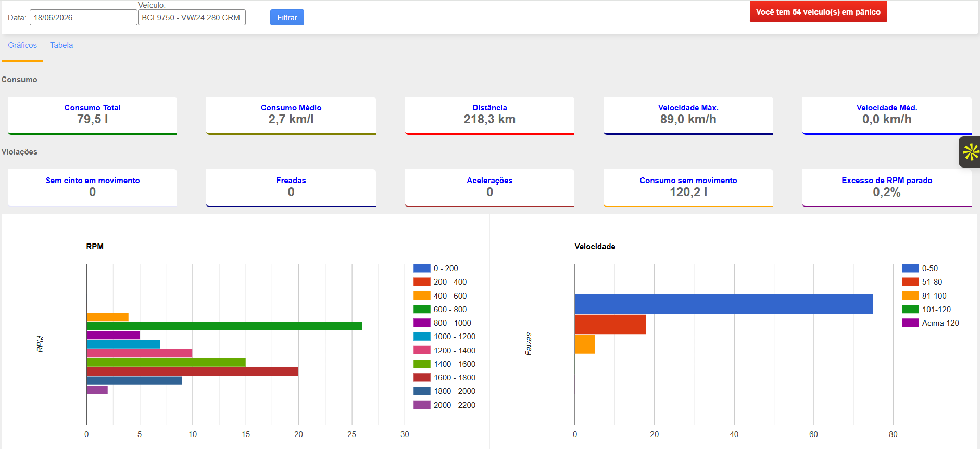Click the 2000 - 2200 legend swatch

pyautogui.click(x=422, y=405)
